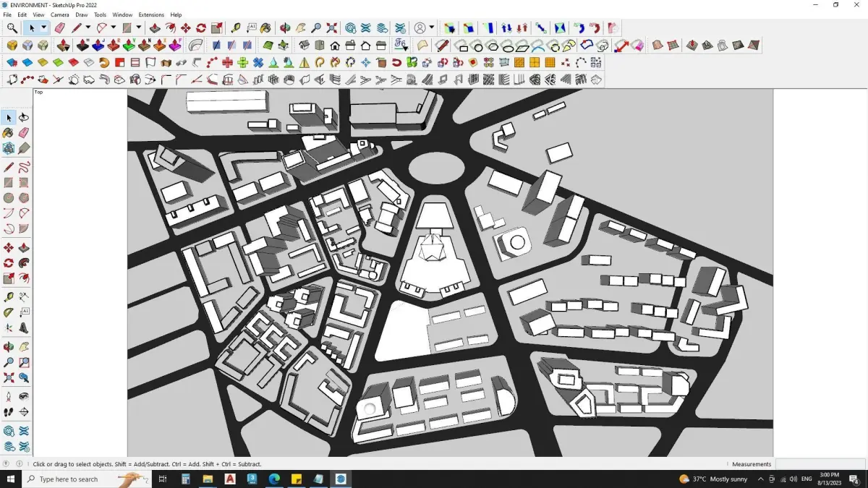Click the Zoom Extents icon in top toolbar
This screenshot has height=488, width=868.
[332, 28]
